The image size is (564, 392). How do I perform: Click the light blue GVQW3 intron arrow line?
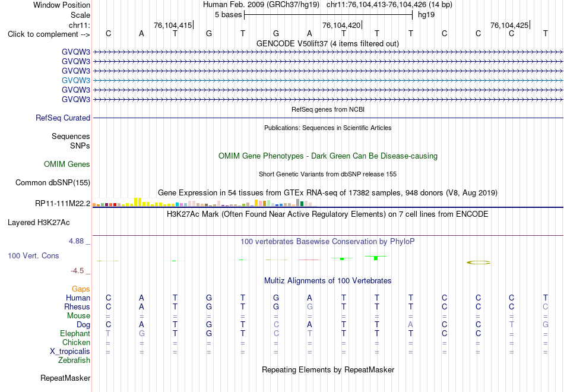pyautogui.click(x=328, y=80)
